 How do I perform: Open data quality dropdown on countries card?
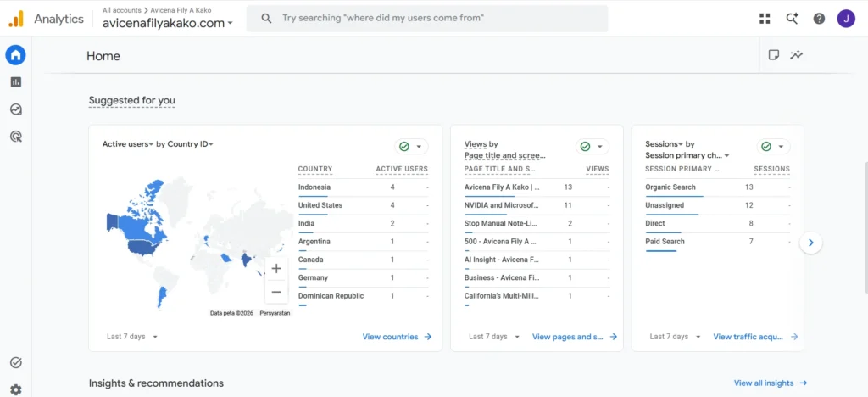point(411,146)
